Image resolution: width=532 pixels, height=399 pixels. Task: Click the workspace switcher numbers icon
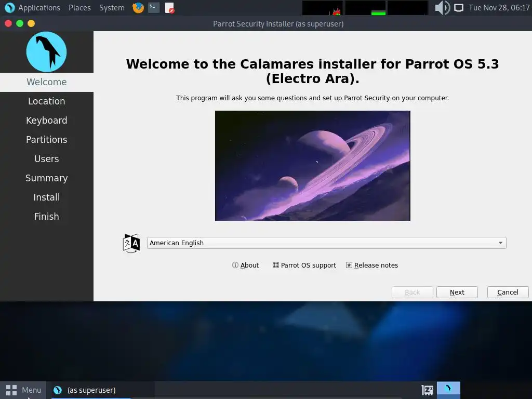427,390
